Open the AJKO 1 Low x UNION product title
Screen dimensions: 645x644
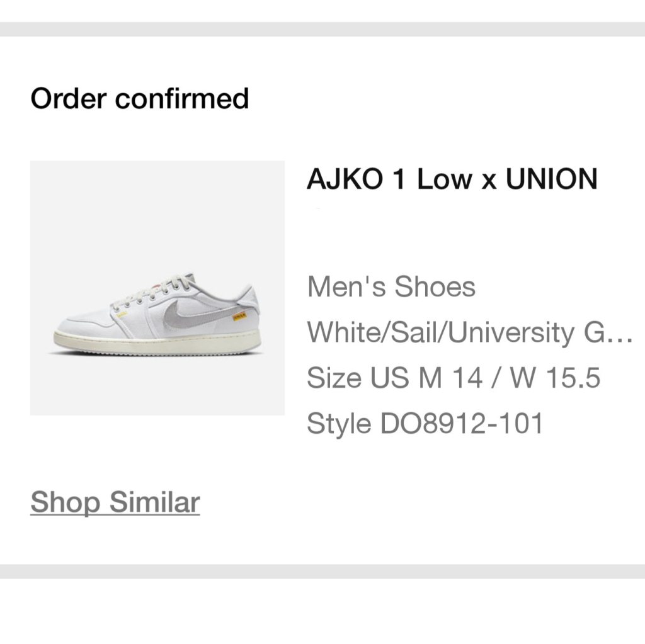pos(452,179)
